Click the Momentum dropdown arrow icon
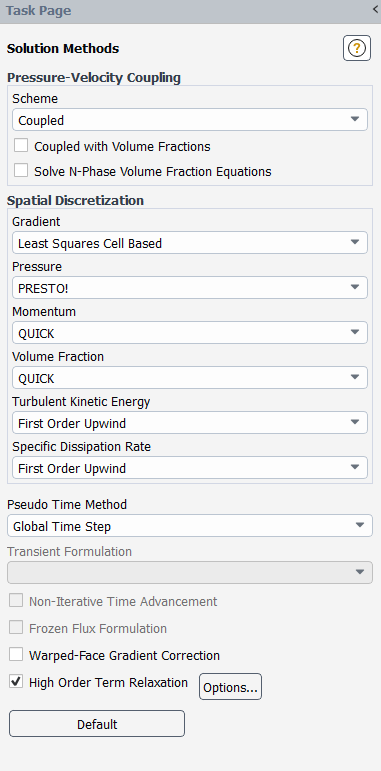This screenshot has height=771, width=381. [x=355, y=332]
